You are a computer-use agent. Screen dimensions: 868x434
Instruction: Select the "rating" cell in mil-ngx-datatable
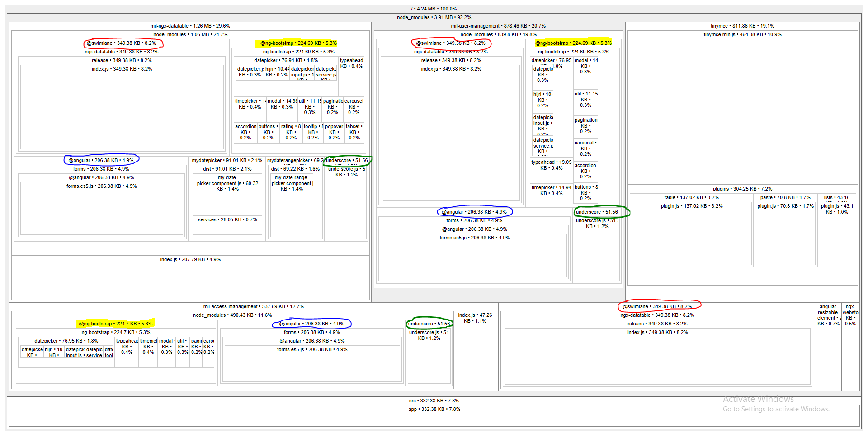click(x=291, y=132)
